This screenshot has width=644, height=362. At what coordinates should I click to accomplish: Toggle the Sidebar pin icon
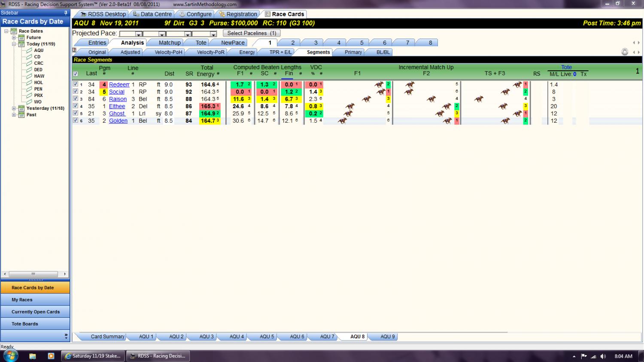66,13
